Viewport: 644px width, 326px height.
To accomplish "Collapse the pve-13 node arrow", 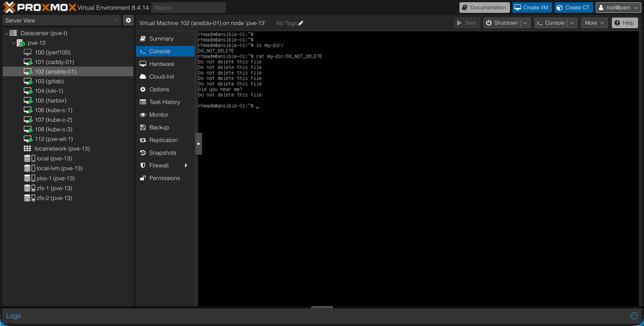I will tap(13, 43).
